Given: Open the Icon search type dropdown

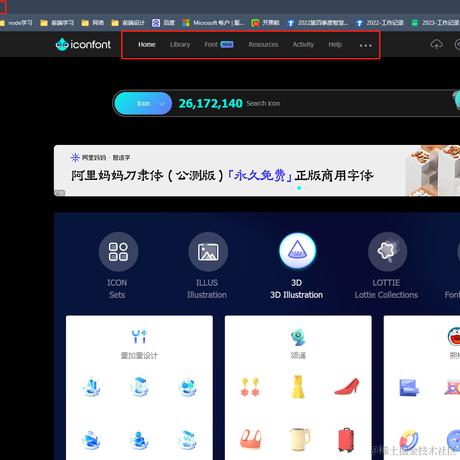Looking at the screenshot, I should pos(143,103).
